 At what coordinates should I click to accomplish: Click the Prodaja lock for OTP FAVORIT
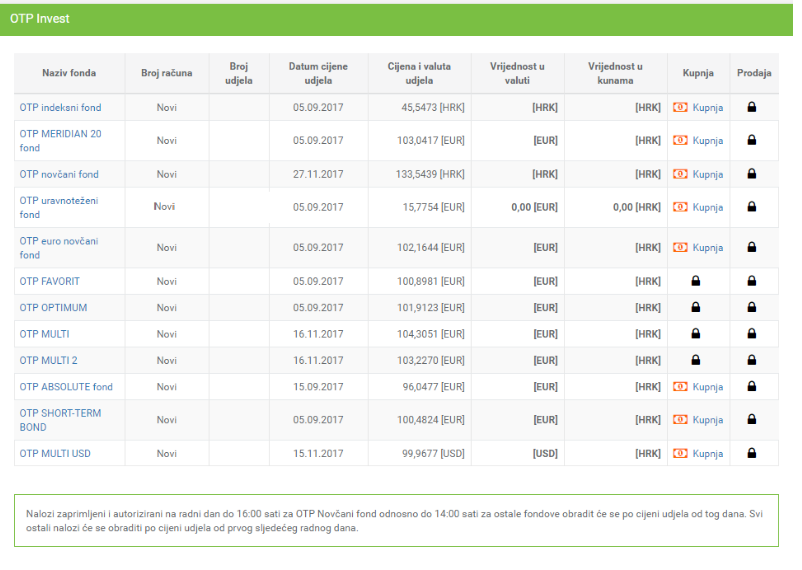[x=752, y=281]
